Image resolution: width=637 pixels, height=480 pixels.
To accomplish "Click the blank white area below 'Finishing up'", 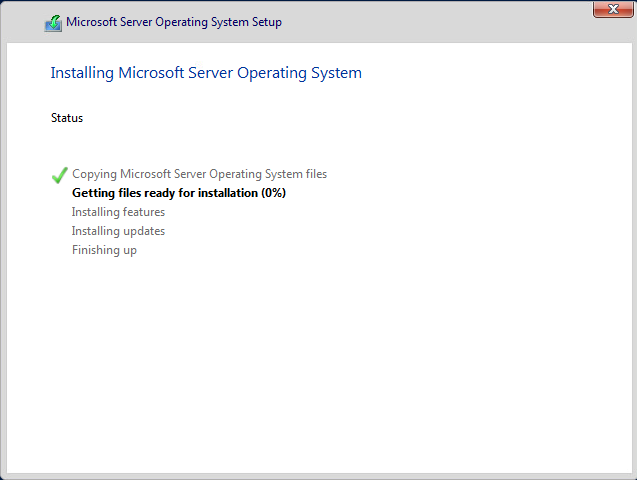I will [300, 360].
